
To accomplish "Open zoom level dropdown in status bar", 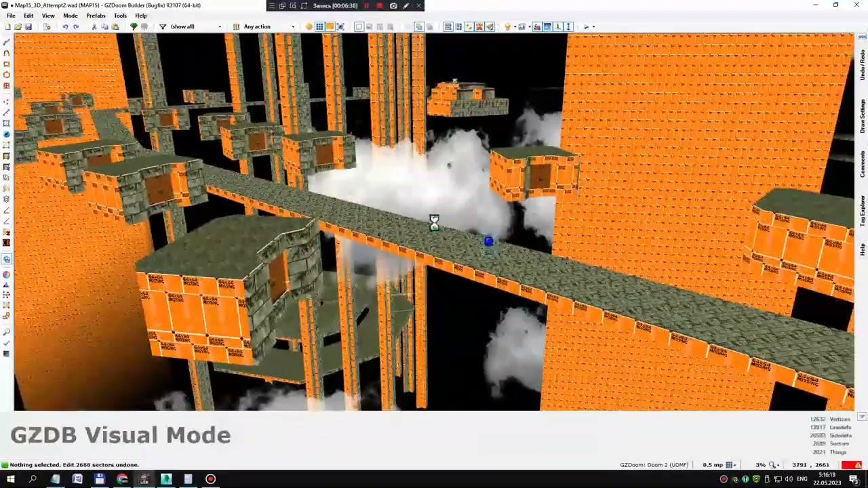I will coord(779,465).
